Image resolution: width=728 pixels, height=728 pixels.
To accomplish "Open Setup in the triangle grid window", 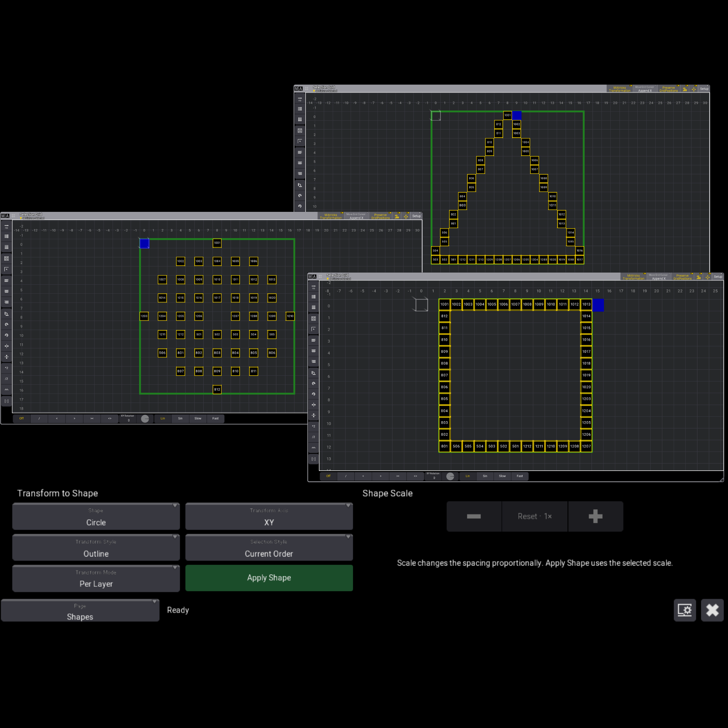I will (x=704, y=89).
